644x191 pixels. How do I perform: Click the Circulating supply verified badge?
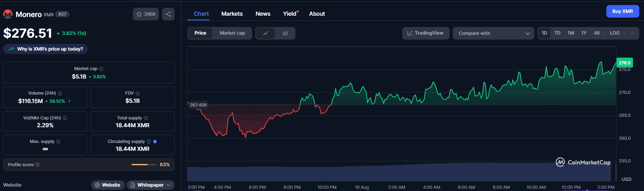click(x=155, y=142)
